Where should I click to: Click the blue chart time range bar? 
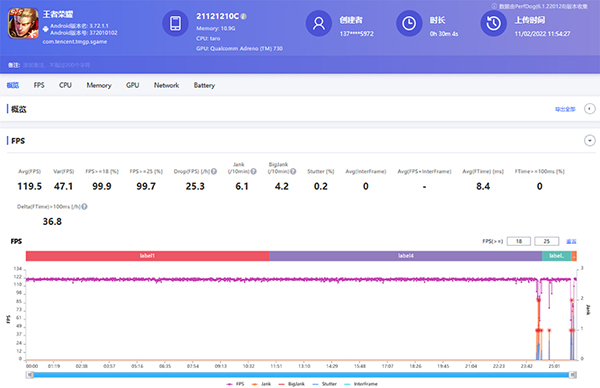[301, 375]
